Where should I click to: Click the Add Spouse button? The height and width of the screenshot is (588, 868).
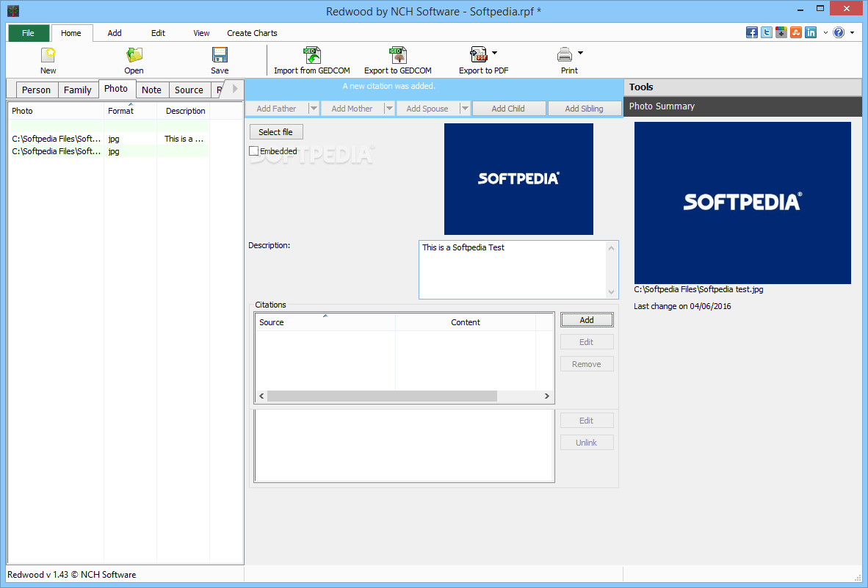point(427,109)
